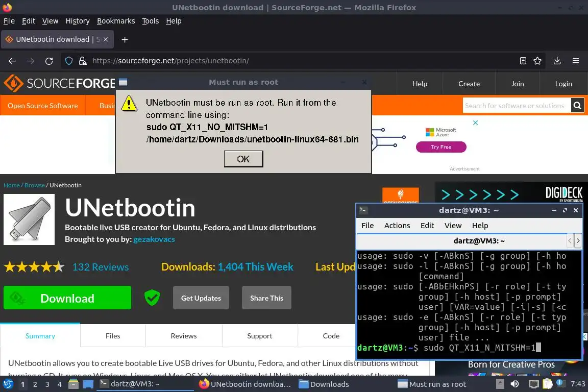This screenshot has width=588, height=392.
Task: Click SourceForge Help in the header
Action: pyautogui.click(x=420, y=84)
